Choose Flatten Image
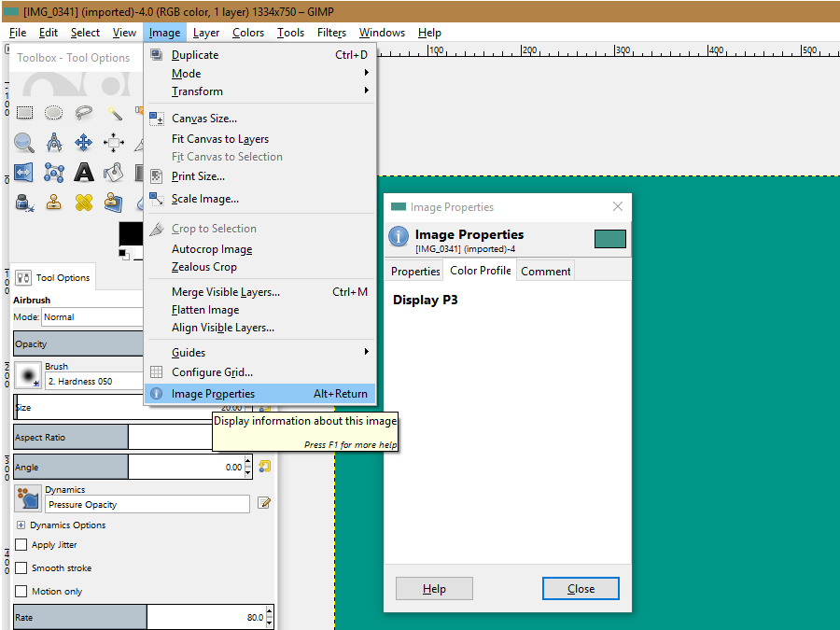The image size is (840, 630). 259,310
